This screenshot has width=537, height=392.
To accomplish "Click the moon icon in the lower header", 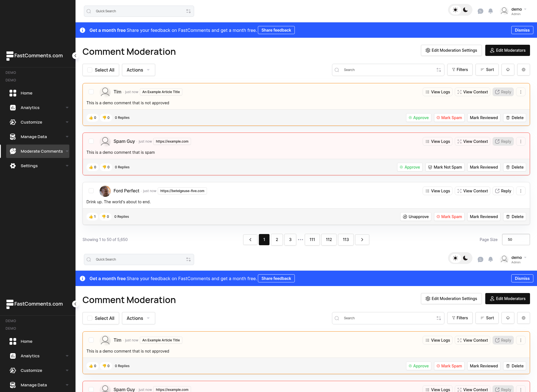I will click(x=465, y=258).
